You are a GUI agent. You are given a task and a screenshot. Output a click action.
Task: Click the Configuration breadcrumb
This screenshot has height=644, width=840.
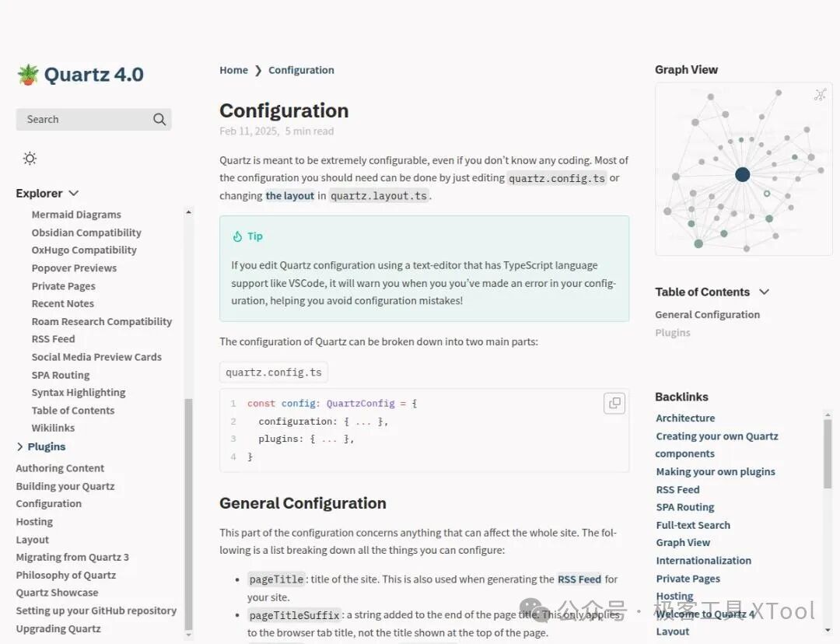(x=301, y=70)
